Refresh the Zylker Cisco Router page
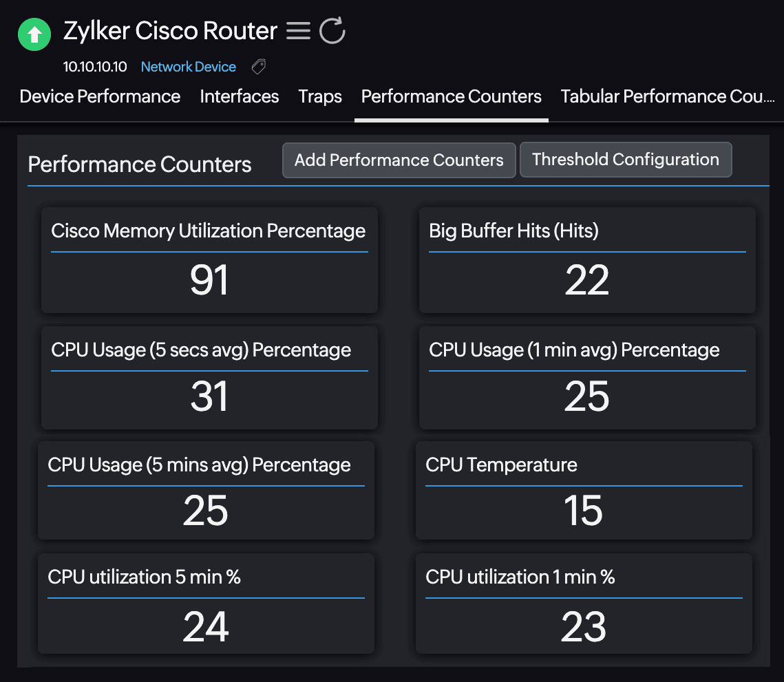The width and height of the screenshot is (784, 682). click(332, 30)
